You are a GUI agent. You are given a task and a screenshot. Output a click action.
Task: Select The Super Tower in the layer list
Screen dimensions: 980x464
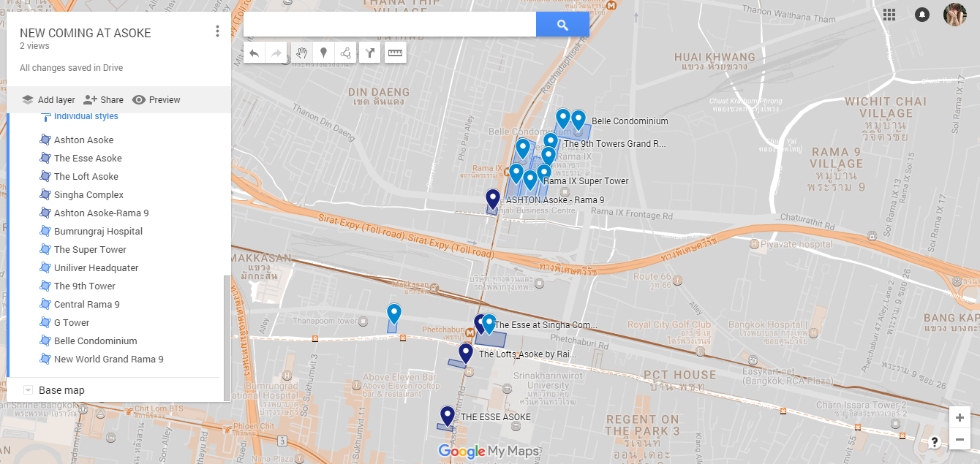90,249
